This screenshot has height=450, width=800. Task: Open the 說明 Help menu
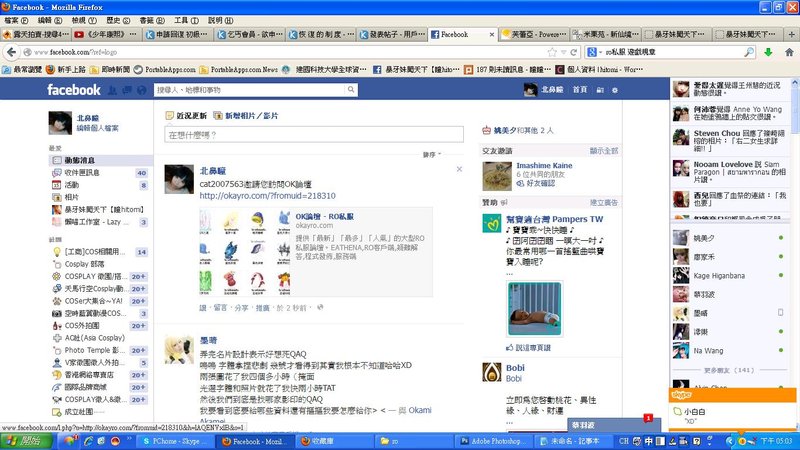220,20
